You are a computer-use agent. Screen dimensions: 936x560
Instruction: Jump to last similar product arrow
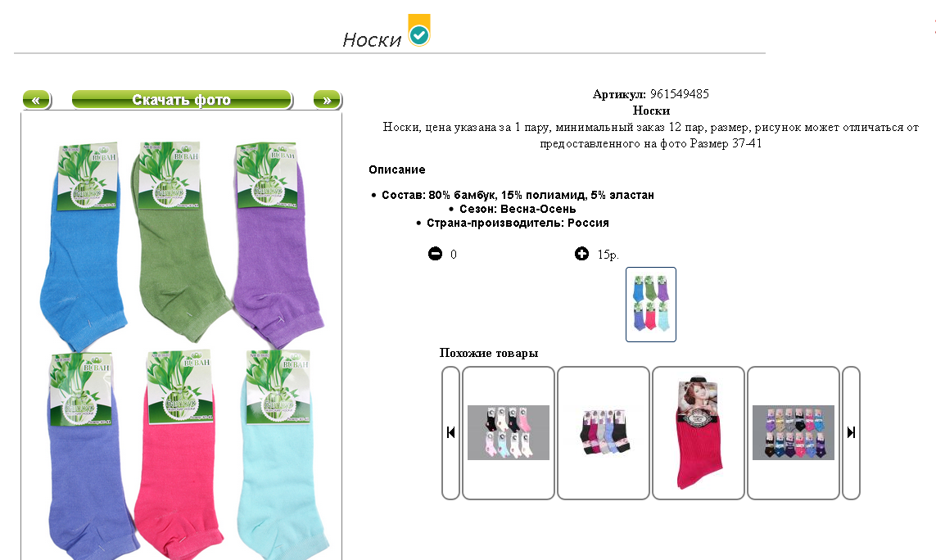pos(851,433)
